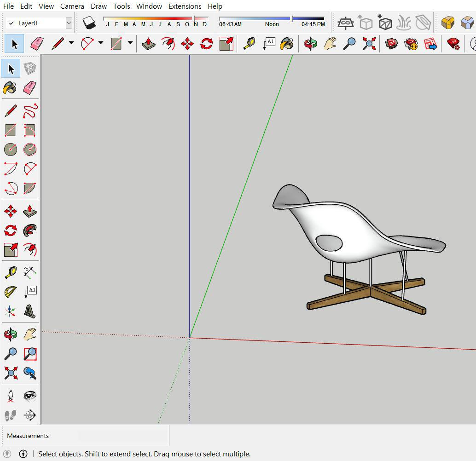Expand the Line tool dropdown arrow
The height and width of the screenshot is (461, 476).
[x=71, y=43]
